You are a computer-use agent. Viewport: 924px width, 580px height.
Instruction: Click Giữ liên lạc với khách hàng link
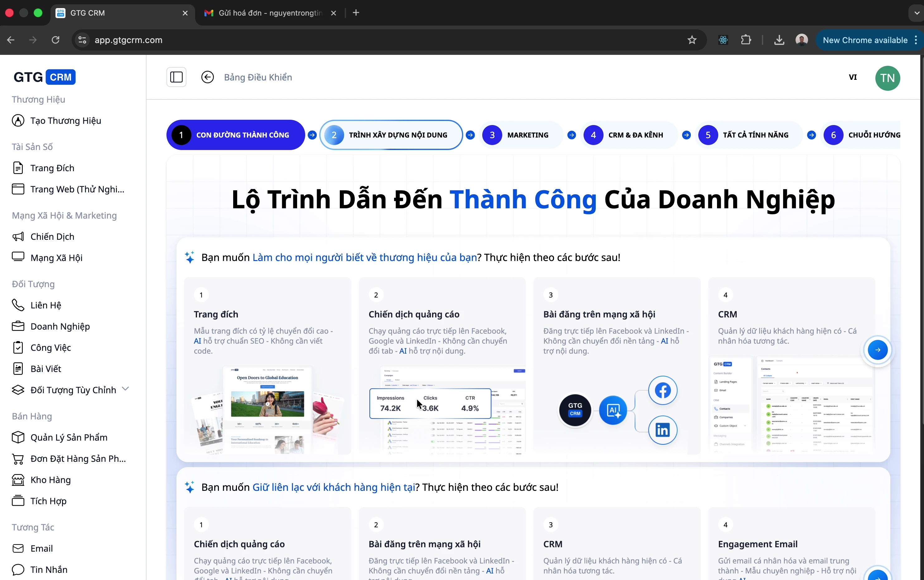[333, 487]
